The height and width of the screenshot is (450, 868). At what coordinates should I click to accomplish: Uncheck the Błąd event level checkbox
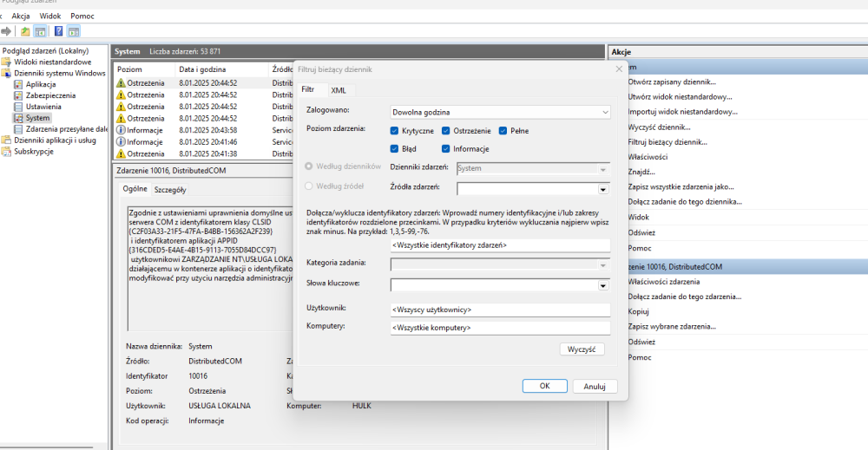point(395,149)
